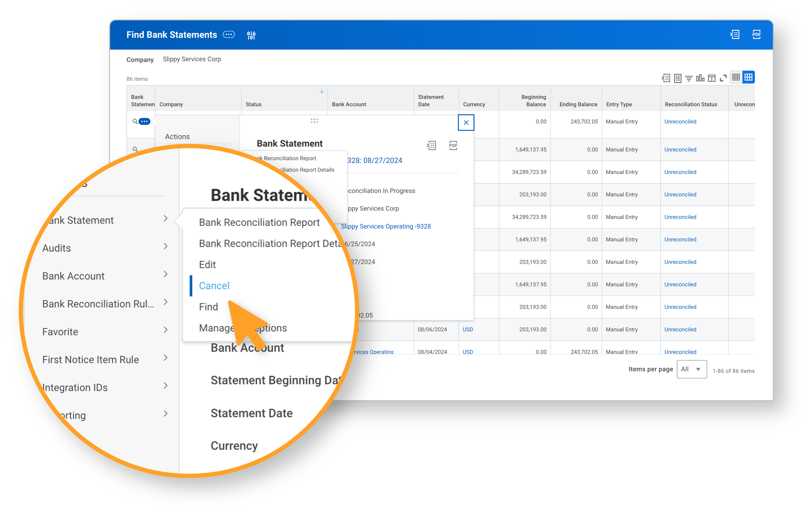Screen dimensions: 812x517
Task: Click the USD link in the 08/04/2024 row
Action: point(468,352)
